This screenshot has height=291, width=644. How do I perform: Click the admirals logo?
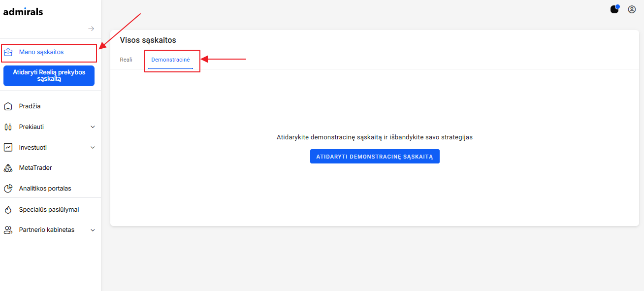point(23,11)
